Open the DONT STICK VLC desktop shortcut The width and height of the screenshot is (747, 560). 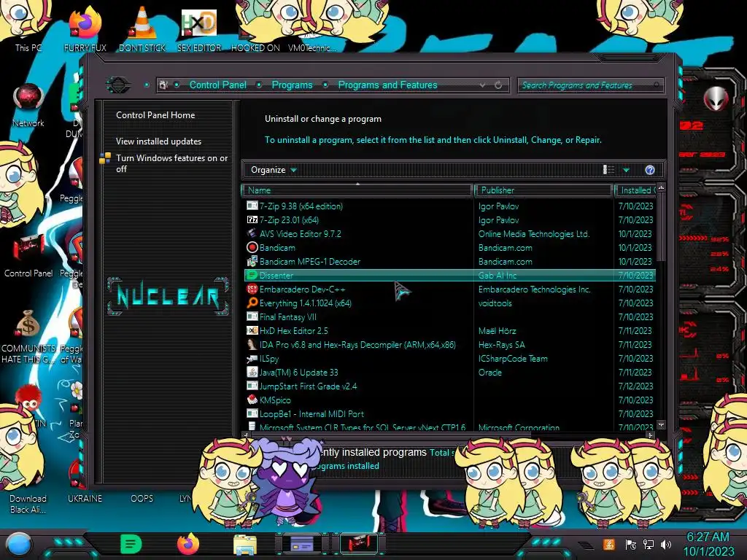pyautogui.click(x=142, y=29)
